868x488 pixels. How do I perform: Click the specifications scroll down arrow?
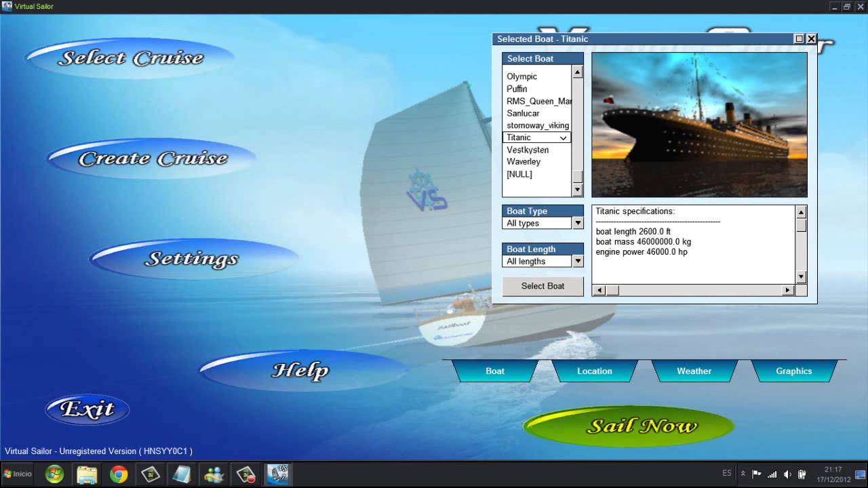pyautogui.click(x=801, y=277)
